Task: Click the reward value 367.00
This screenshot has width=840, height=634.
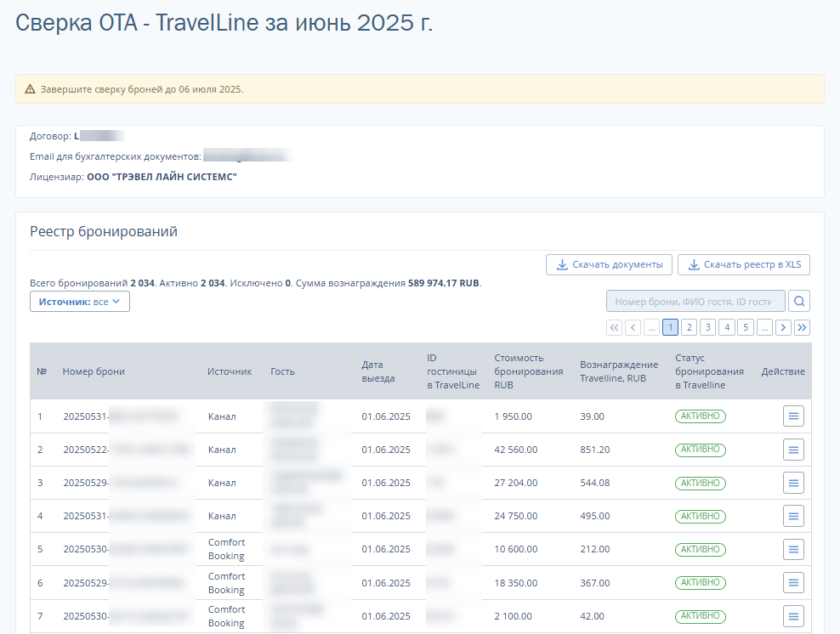Action: tap(594, 583)
